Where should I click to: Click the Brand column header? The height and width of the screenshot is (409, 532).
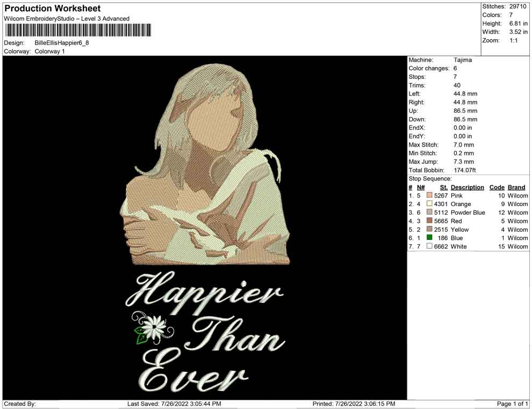point(516,187)
